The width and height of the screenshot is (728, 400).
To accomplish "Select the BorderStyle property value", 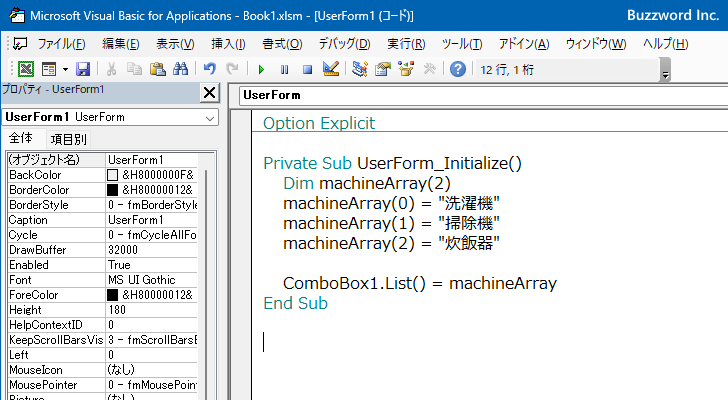I will (x=151, y=205).
